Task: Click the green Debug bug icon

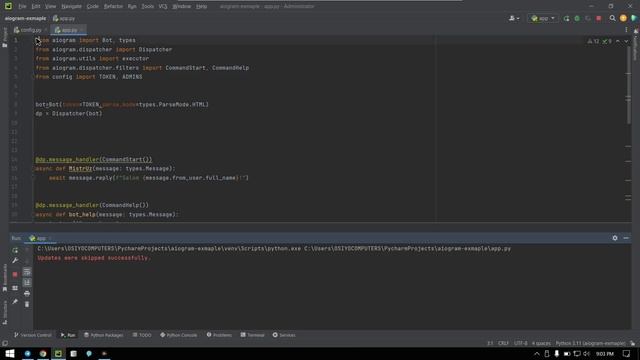Action: click(577, 18)
